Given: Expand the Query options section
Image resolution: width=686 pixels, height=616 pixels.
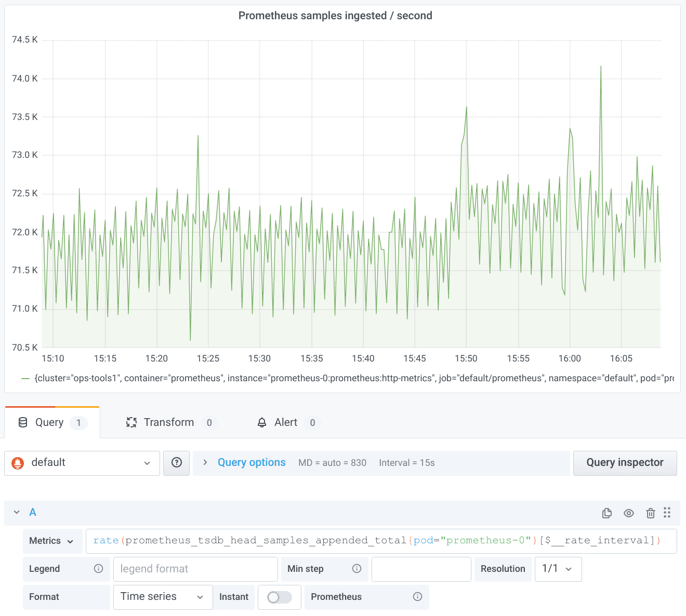Looking at the screenshot, I should pos(251,463).
